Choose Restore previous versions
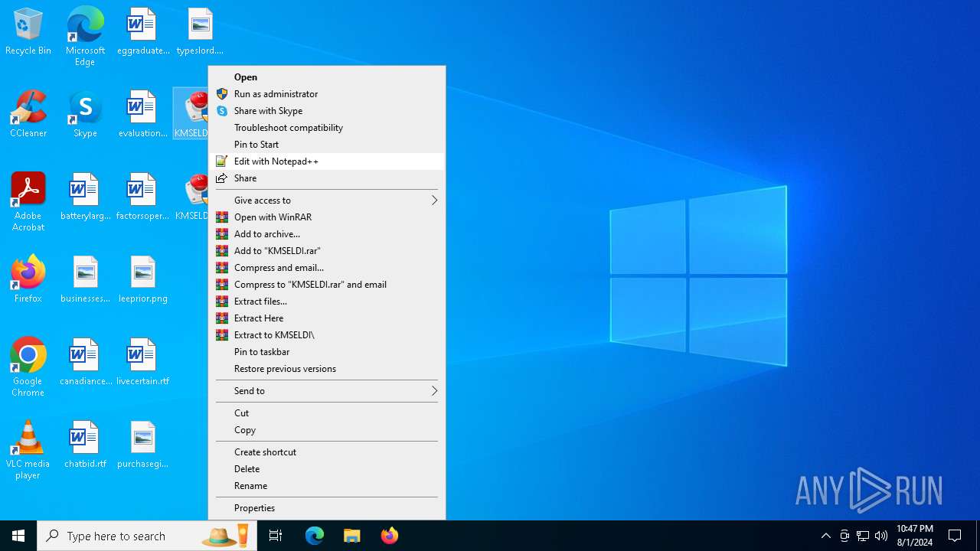This screenshot has width=980, height=551. [327, 369]
